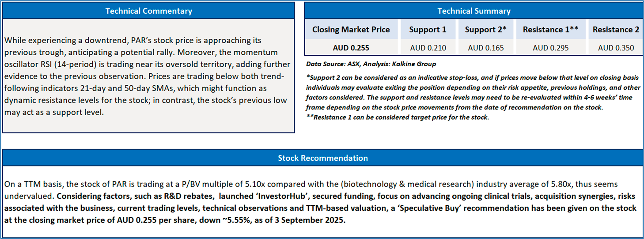This screenshot has height=239, width=644.
Task: Click the Data Source: ASX attribution line
Action: 371,64
